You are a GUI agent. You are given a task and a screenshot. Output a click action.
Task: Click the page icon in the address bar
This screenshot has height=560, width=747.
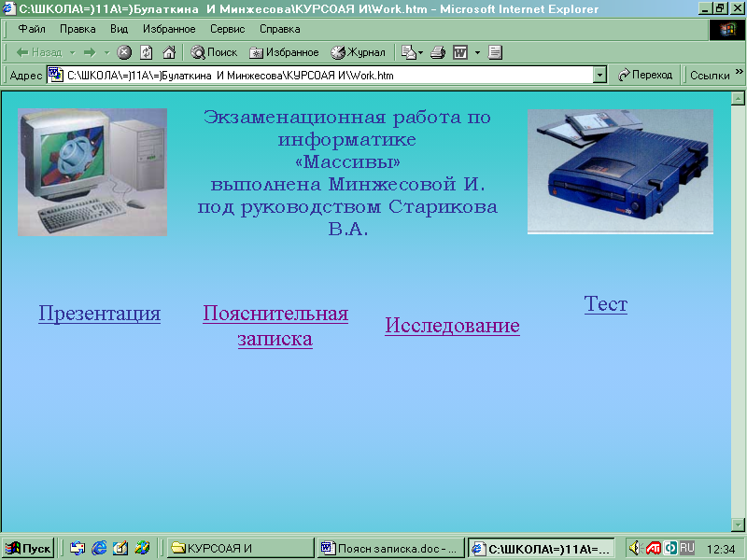56,75
